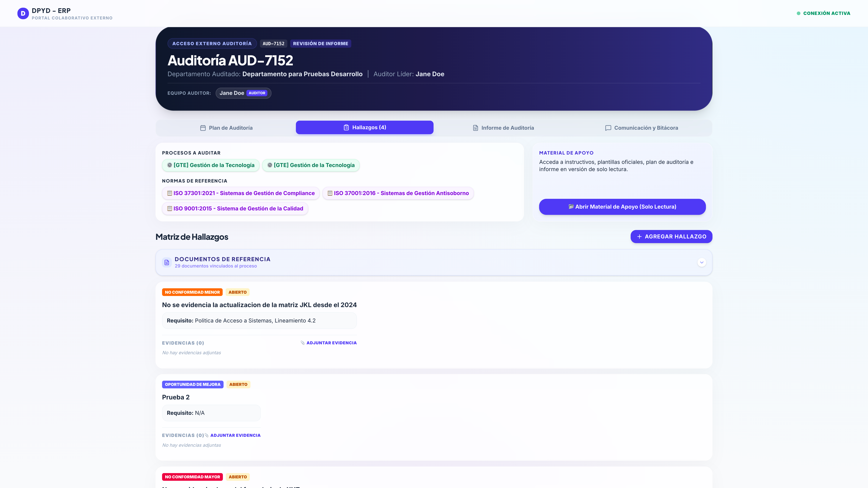Click 'Auditor Líder: Jane Doe' text
The height and width of the screenshot is (488, 868).
coord(409,74)
